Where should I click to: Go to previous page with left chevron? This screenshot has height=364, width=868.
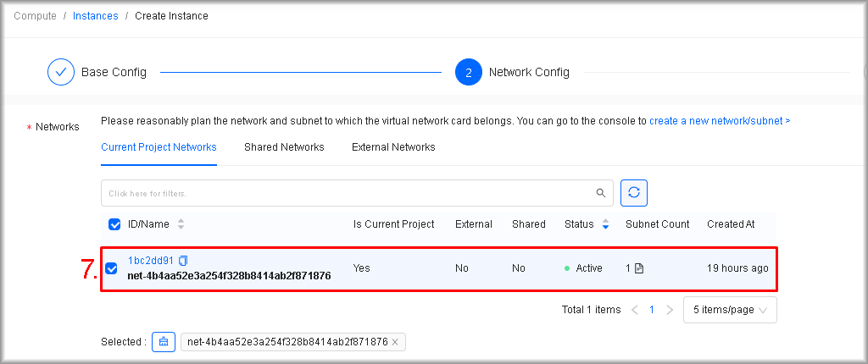635,310
